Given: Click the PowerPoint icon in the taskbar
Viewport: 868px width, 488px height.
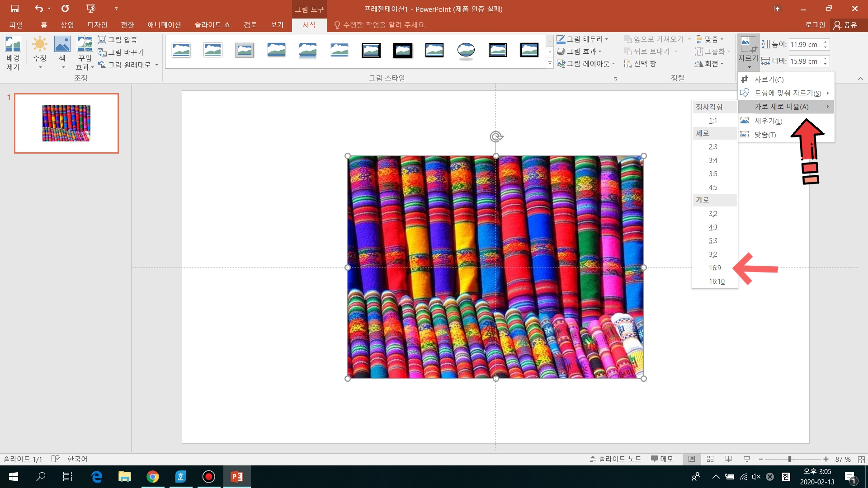Looking at the screenshot, I should pyautogui.click(x=236, y=477).
